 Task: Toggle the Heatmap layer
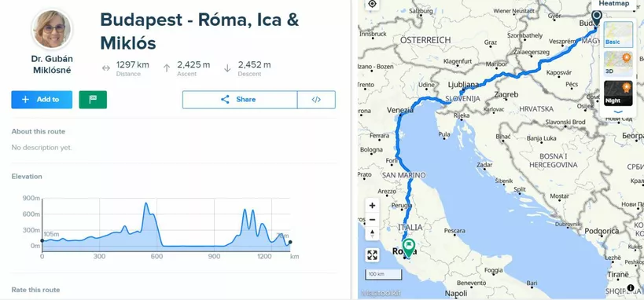click(613, 3)
